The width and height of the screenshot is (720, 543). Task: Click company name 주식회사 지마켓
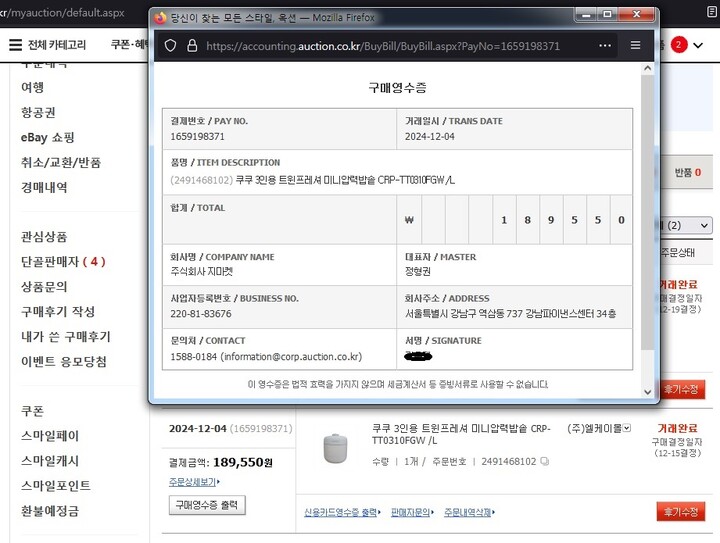tap(201, 272)
